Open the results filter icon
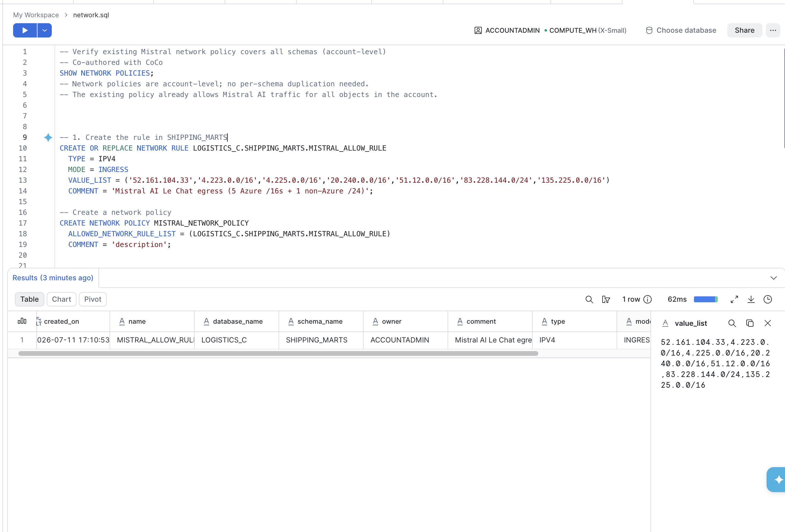Screen dimensions: 785x532 [x=606, y=299]
